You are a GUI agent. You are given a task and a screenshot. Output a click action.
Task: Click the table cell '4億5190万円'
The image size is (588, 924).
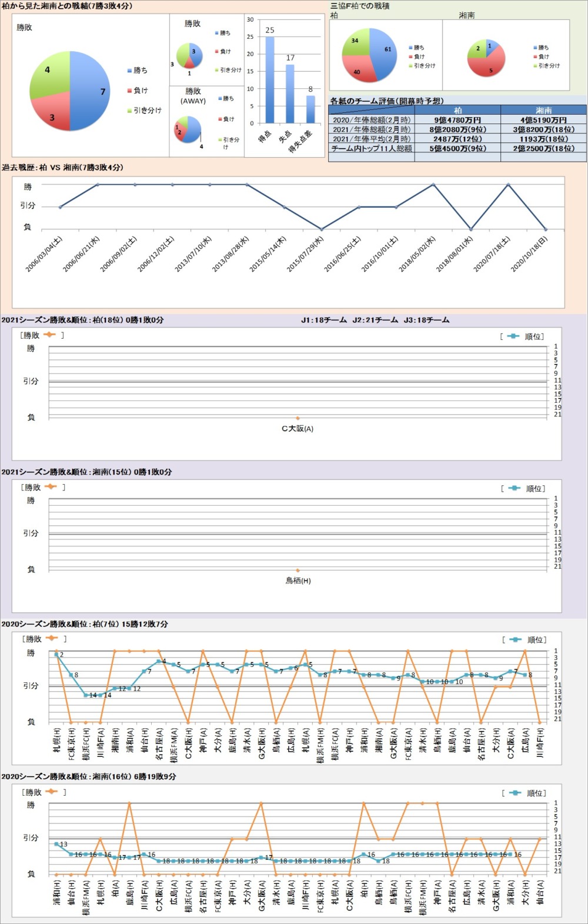point(543,120)
